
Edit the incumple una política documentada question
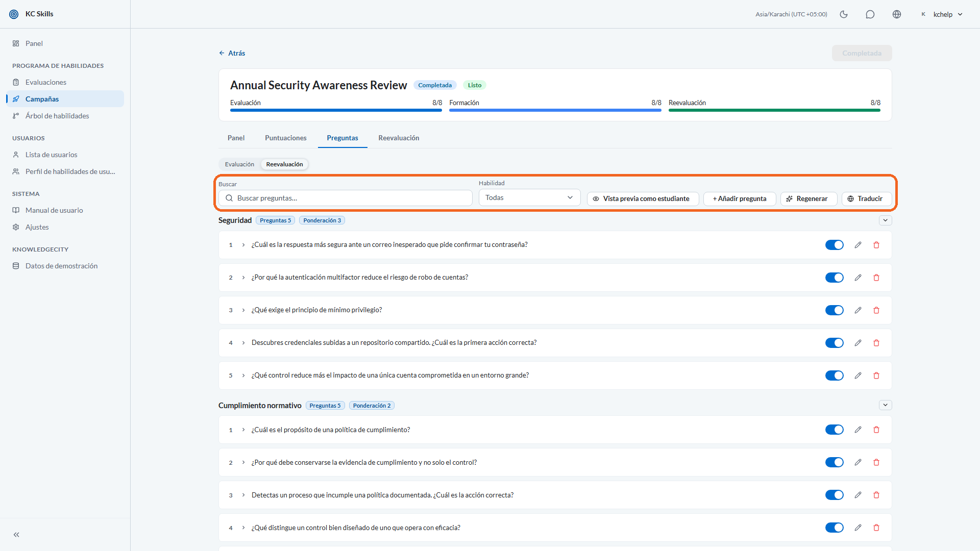pos(858,495)
